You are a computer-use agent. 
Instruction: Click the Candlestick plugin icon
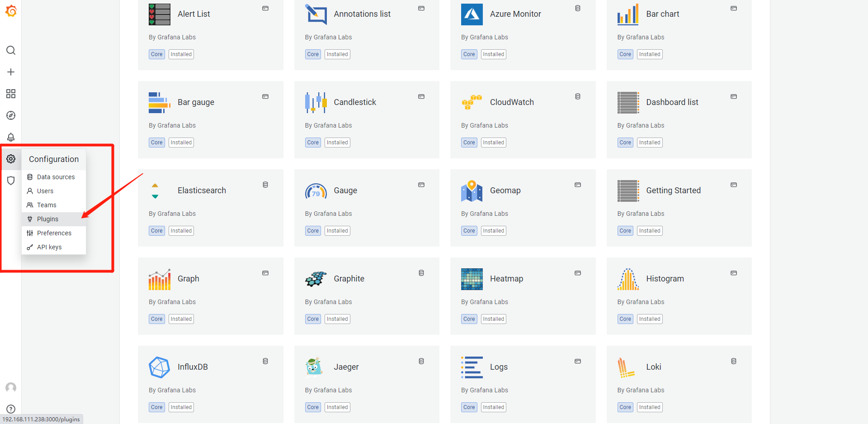pos(316,102)
